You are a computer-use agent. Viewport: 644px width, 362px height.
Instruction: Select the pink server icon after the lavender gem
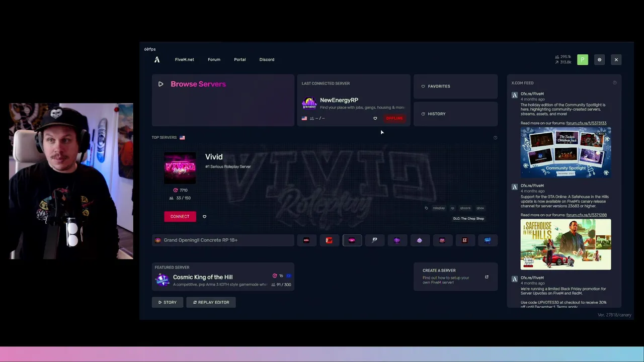(x=442, y=240)
